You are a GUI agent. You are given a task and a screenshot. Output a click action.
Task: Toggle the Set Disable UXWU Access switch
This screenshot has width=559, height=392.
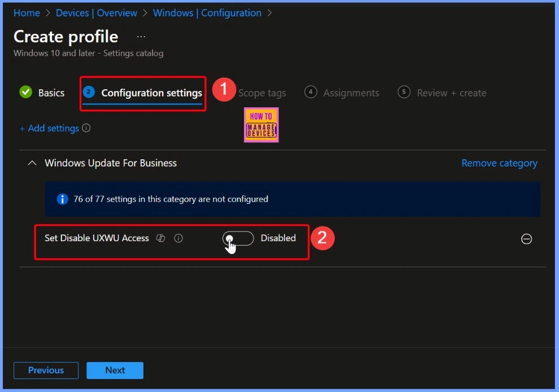point(238,238)
